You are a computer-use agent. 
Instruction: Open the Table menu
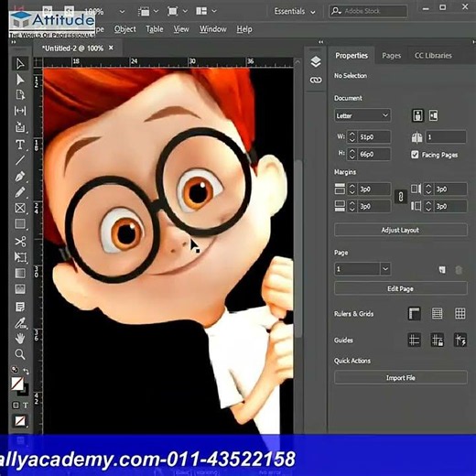pyautogui.click(x=155, y=29)
